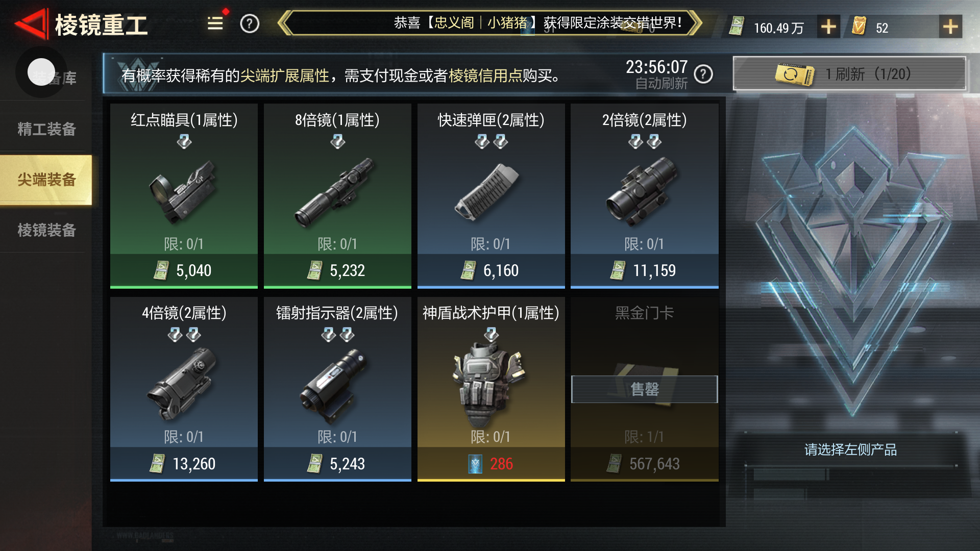The width and height of the screenshot is (980, 551).
Task: Add gold tickets with the plus button
Action: click(950, 27)
